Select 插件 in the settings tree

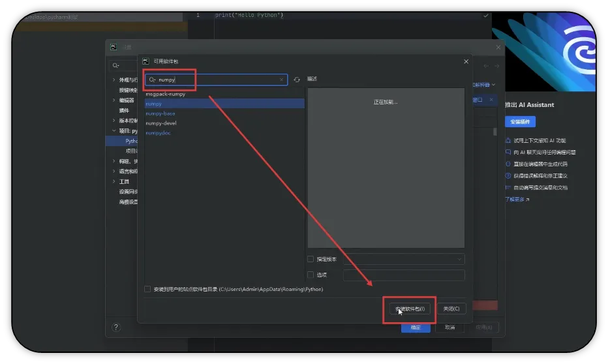[124, 110]
